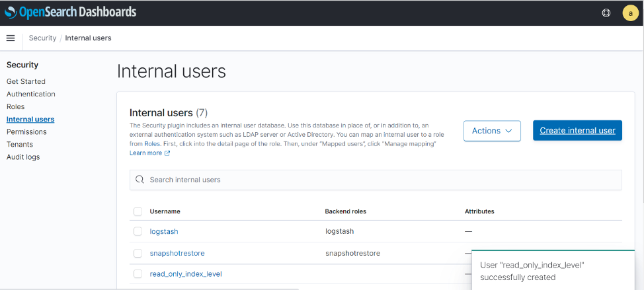
Task: Open the user avatar menu
Action: coord(631,13)
